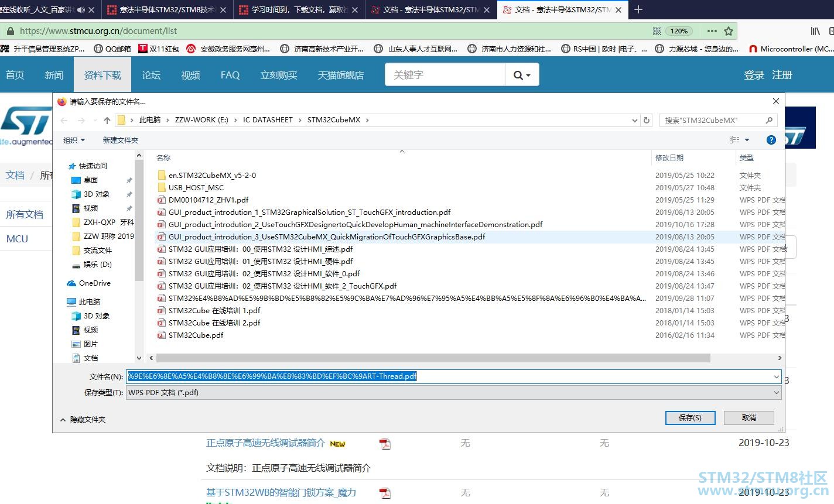
Task: Click the 注册 link
Action: coord(782,75)
